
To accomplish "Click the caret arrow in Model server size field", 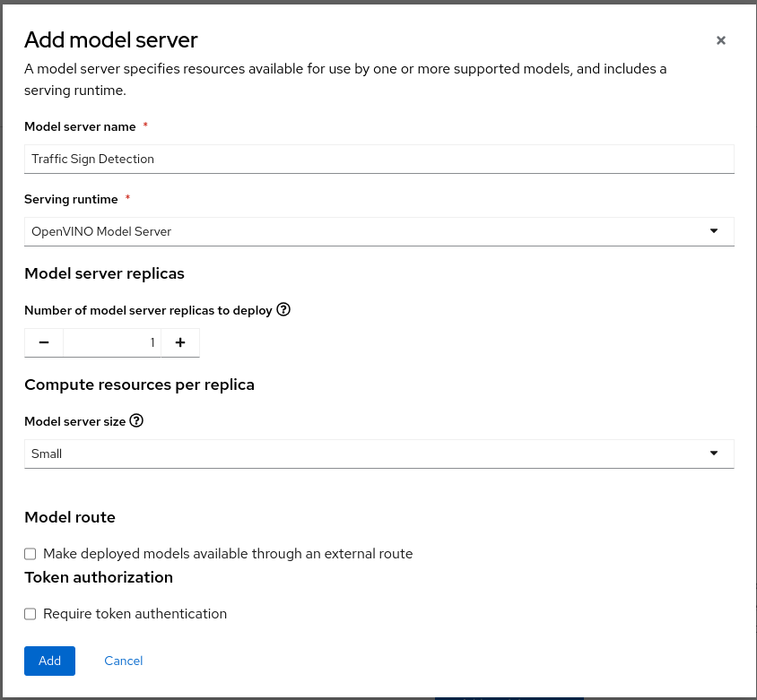I will click(714, 453).
